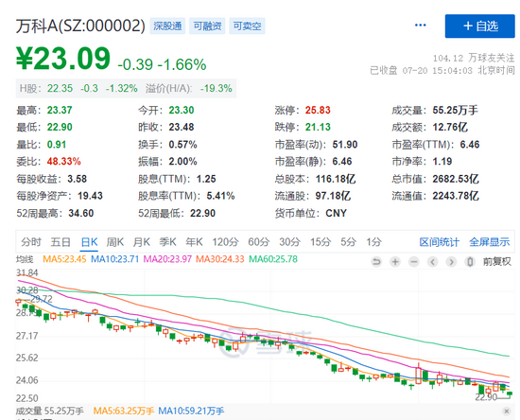This screenshot has width=520, height=420.
Task: Select the 年K chart tab
Action: coord(194,242)
